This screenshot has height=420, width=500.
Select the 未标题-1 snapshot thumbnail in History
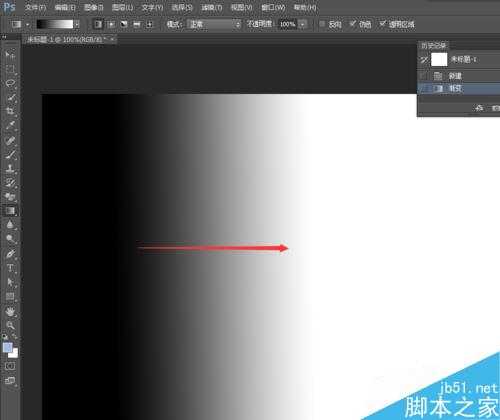439,60
